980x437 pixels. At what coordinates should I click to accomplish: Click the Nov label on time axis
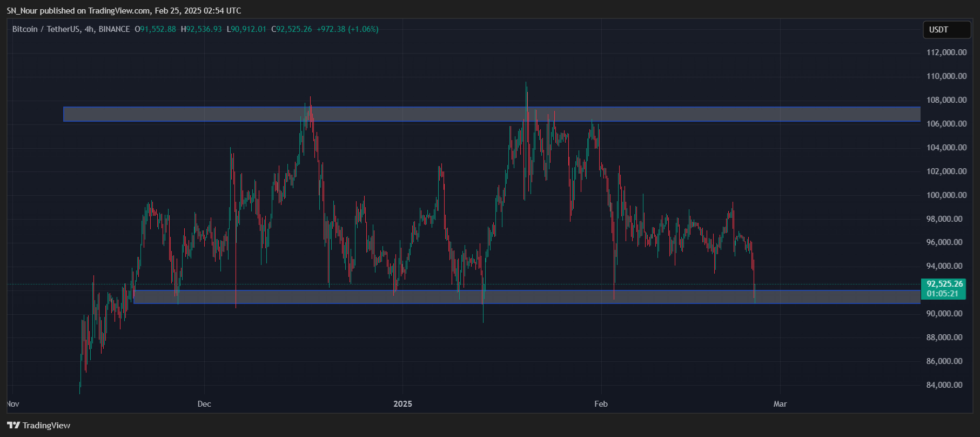tap(13, 404)
